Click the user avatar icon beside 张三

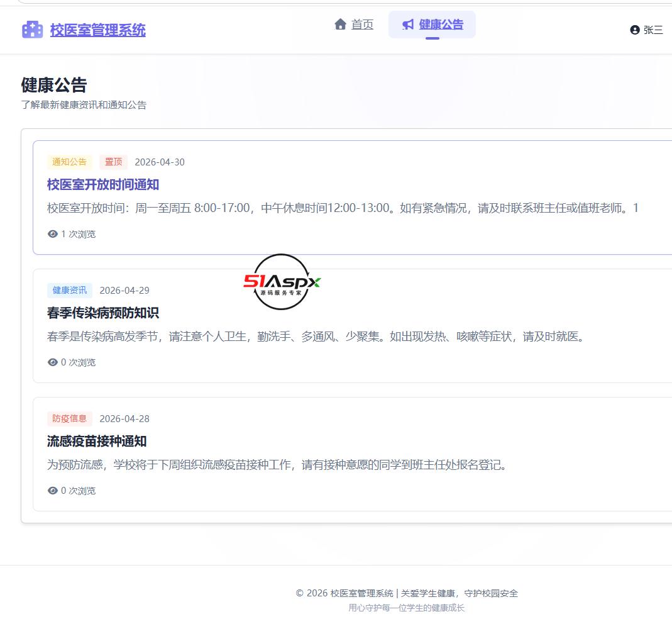tap(635, 30)
